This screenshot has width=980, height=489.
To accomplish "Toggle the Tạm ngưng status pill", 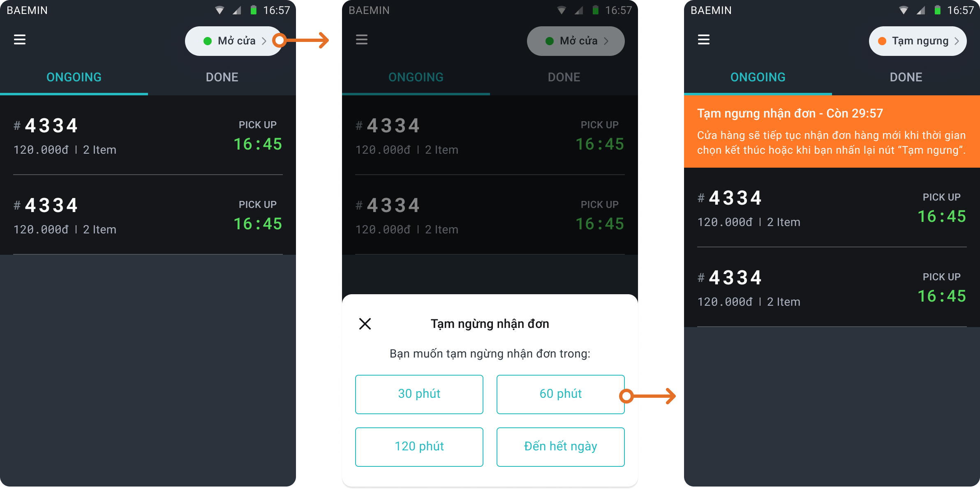I will [918, 41].
